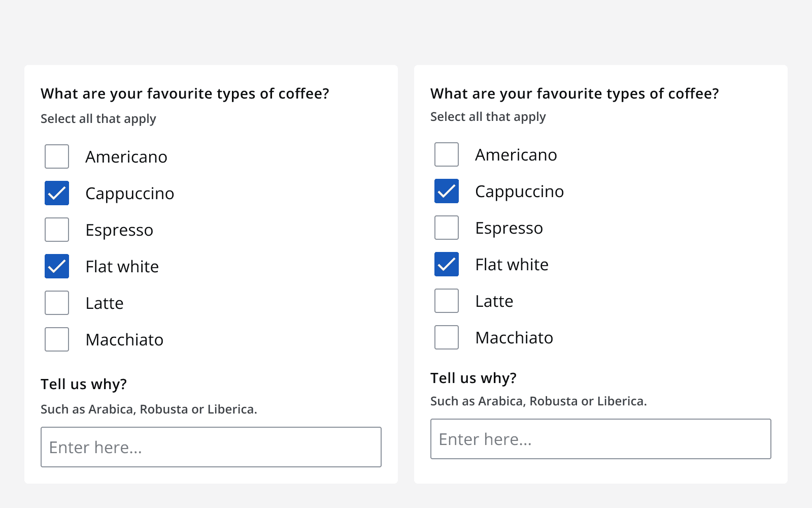Select Espresso in the left form
Screen dimensions: 812x508
56,230
